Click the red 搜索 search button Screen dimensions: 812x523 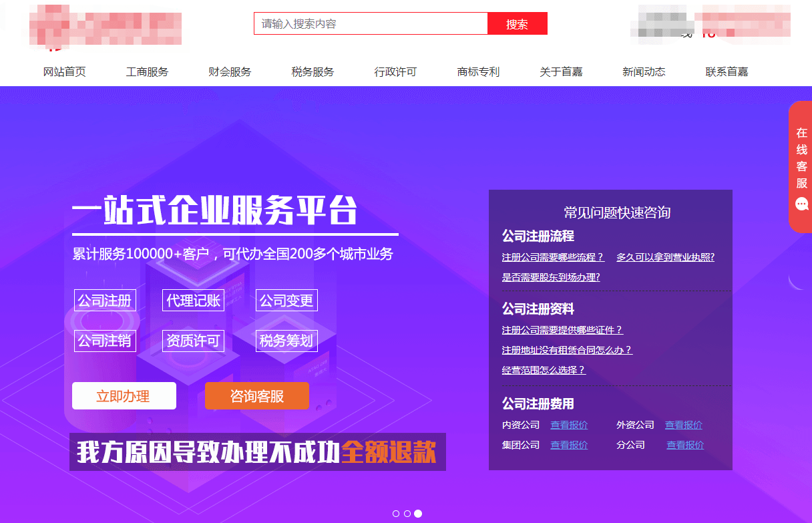[x=517, y=24]
